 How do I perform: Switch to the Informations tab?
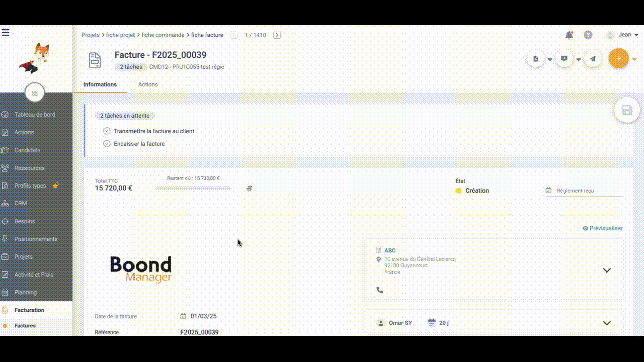100,84
